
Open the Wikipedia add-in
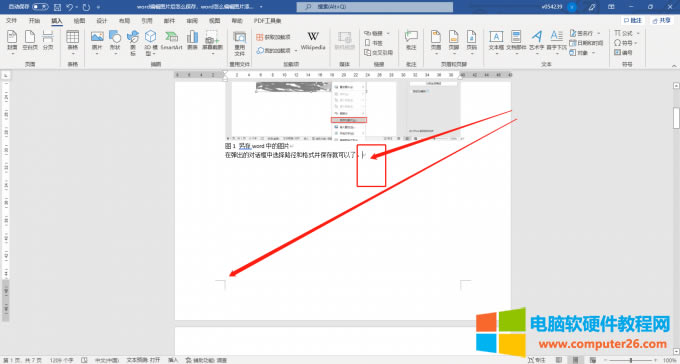313,41
